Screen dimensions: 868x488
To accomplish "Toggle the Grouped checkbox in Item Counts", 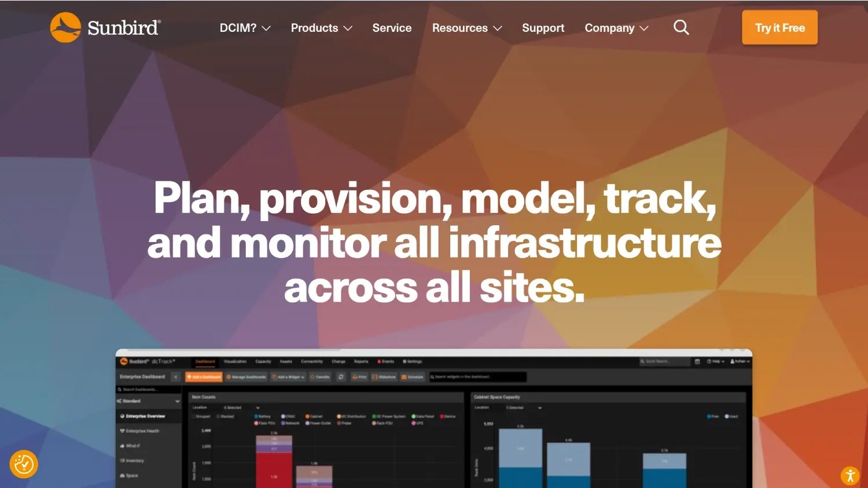I will pos(194,416).
